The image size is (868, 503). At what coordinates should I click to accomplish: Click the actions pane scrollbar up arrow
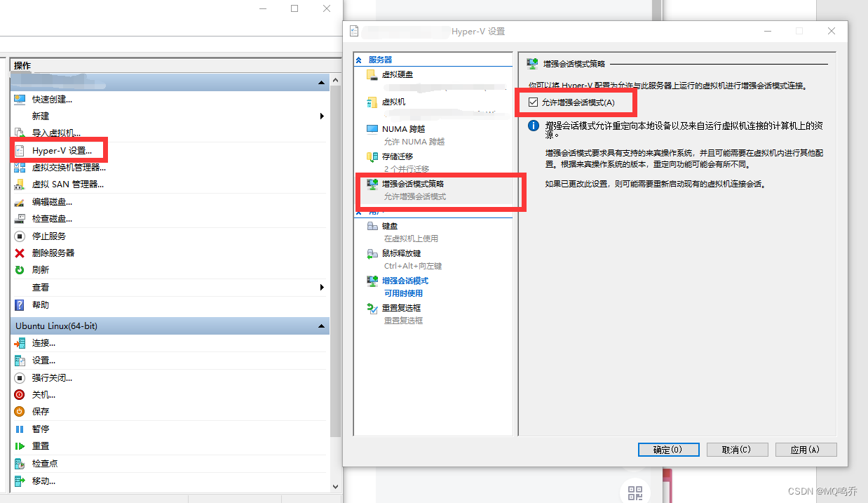click(335, 82)
